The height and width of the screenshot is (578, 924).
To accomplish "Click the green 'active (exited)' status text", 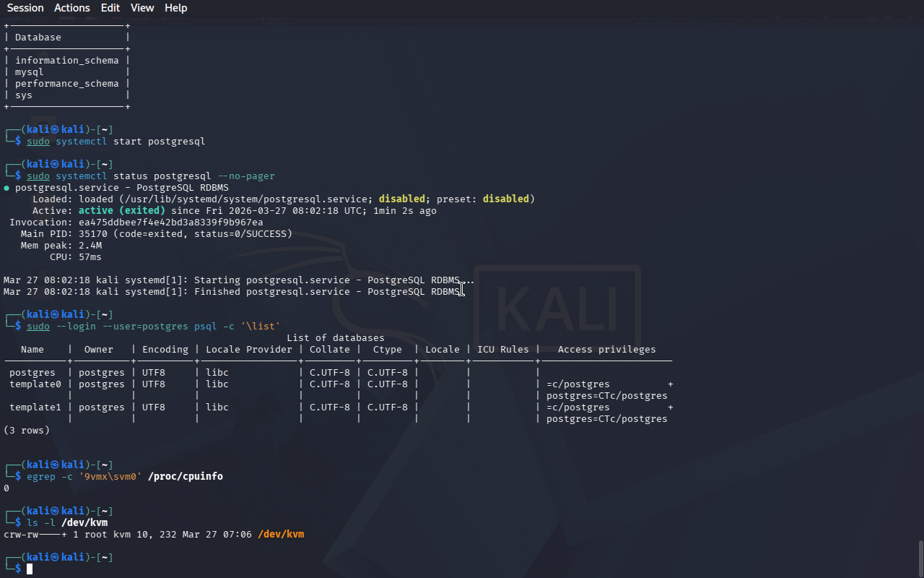I will click(x=122, y=211).
